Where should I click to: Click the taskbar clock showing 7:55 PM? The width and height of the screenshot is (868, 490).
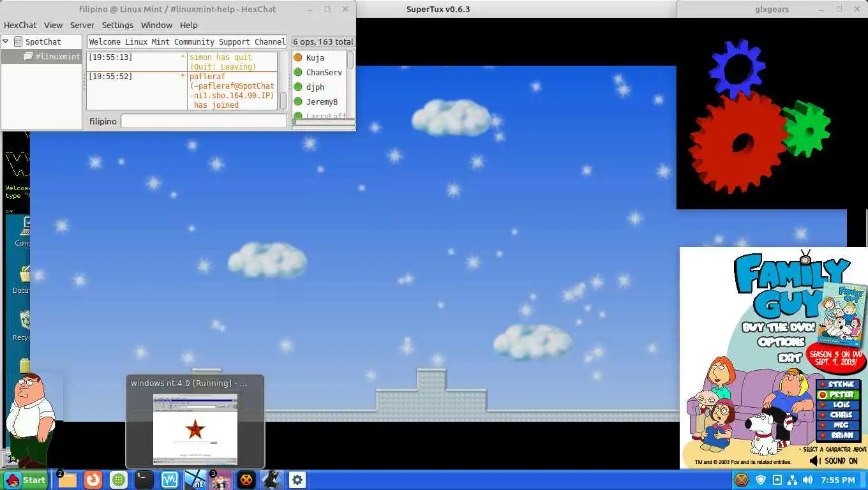pyautogui.click(x=837, y=480)
